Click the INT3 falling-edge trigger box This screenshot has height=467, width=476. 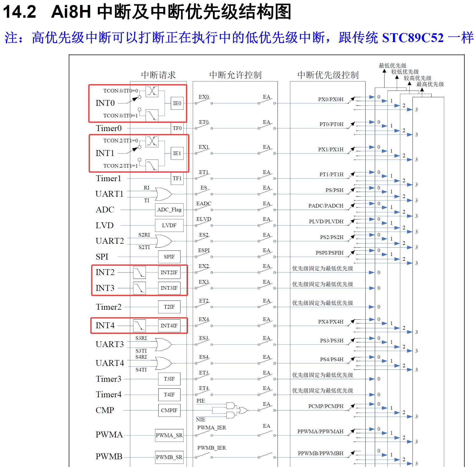coord(139,288)
